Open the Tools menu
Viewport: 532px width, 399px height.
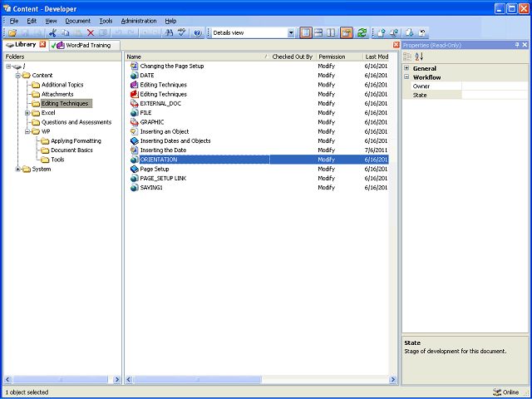106,21
